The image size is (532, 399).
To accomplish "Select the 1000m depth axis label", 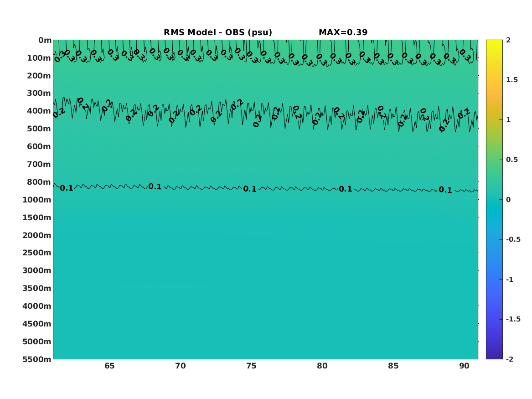I will point(37,200).
